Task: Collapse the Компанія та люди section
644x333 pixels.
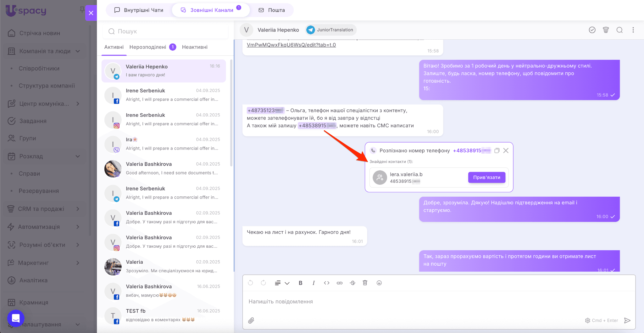Action: 78,51
